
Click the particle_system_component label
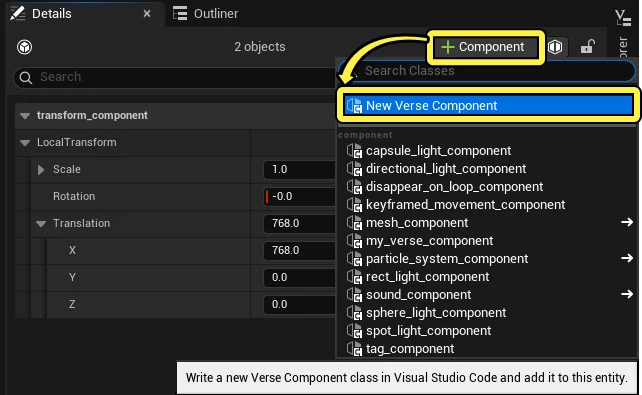447,259
